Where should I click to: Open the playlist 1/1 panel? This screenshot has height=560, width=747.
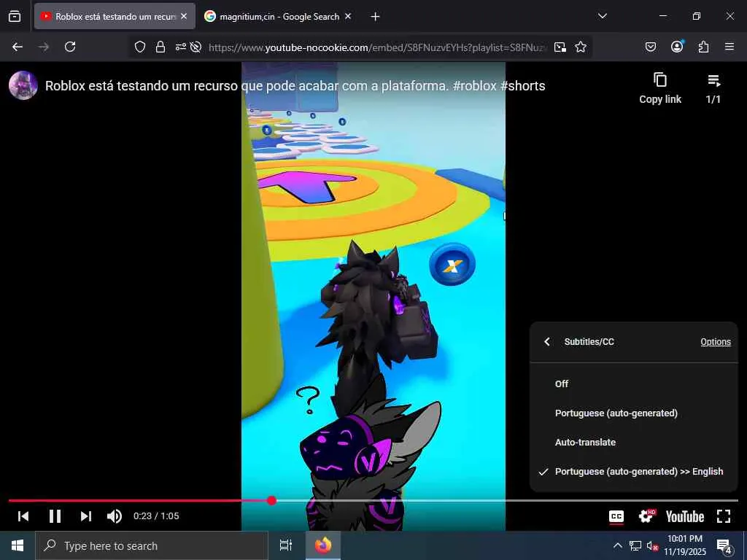click(713, 88)
